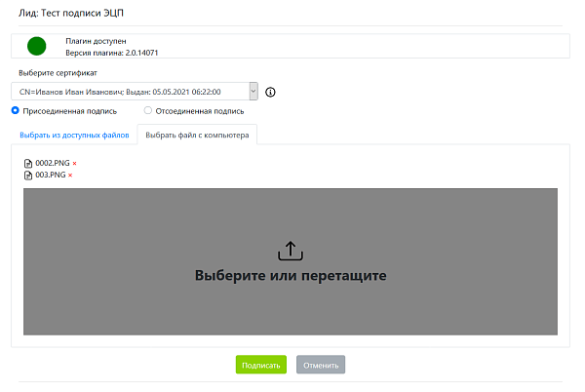585x392 pixels.
Task: Click the gray Отменить button
Action: point(321,365)
